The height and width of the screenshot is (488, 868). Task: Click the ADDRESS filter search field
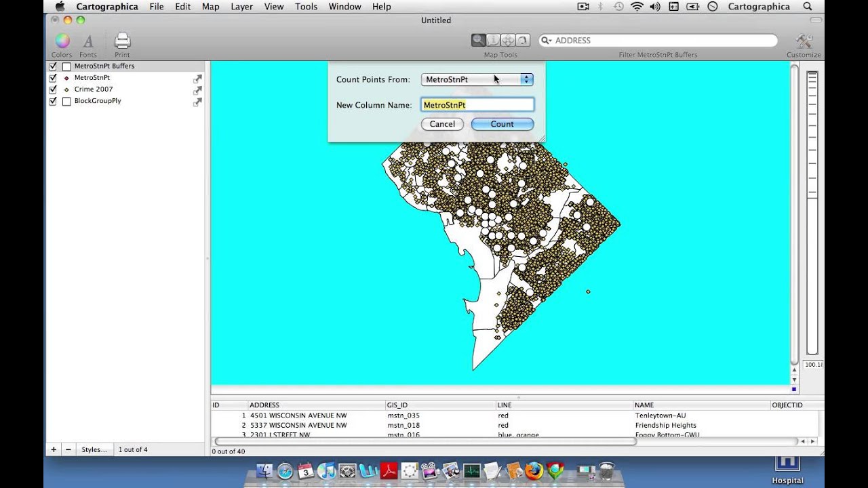point(658,41)
